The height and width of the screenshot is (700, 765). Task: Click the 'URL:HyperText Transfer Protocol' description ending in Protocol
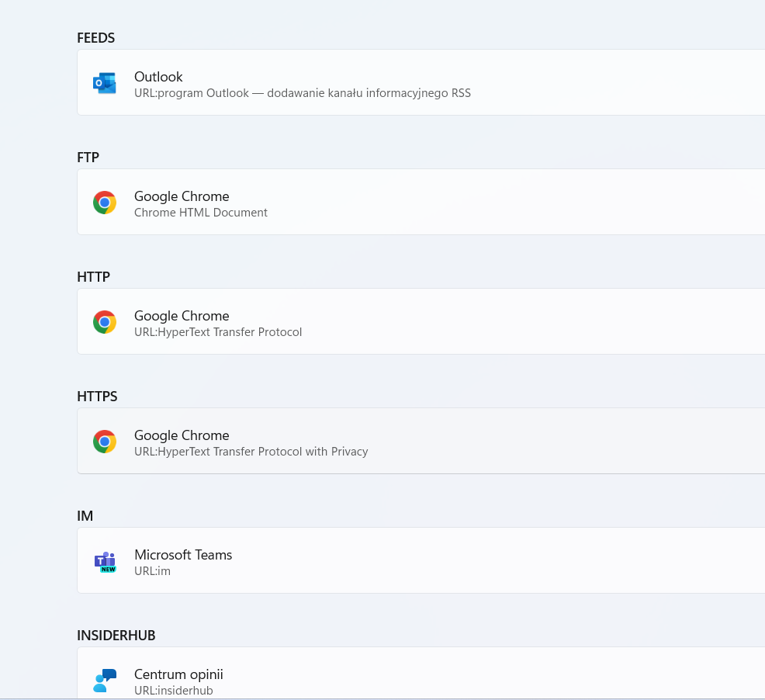(218, 332)
